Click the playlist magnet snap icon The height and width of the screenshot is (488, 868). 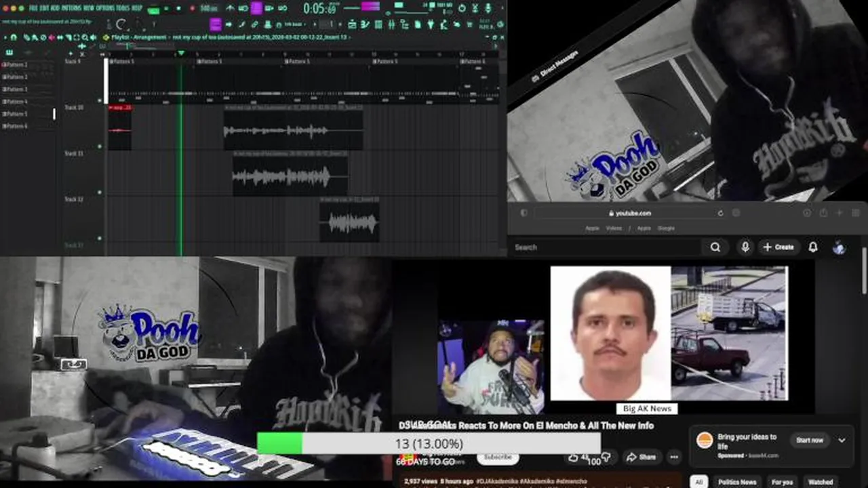pos(13,37)
